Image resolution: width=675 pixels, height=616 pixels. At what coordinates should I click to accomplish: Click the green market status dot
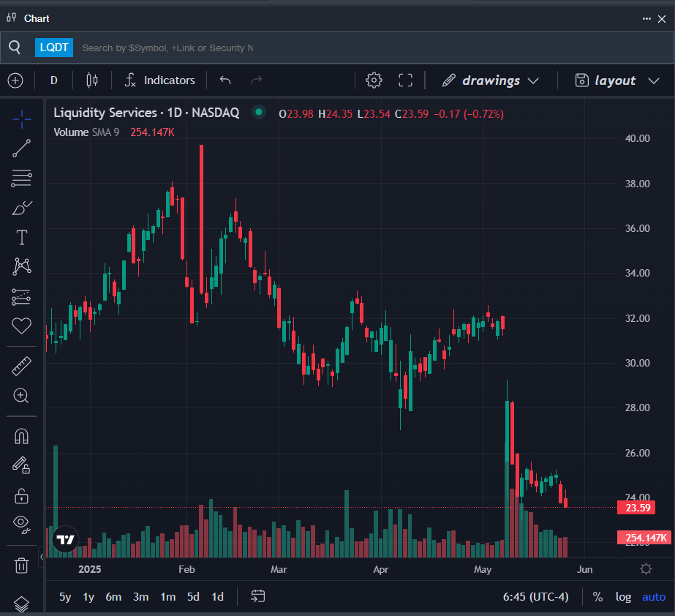(259, 112)
